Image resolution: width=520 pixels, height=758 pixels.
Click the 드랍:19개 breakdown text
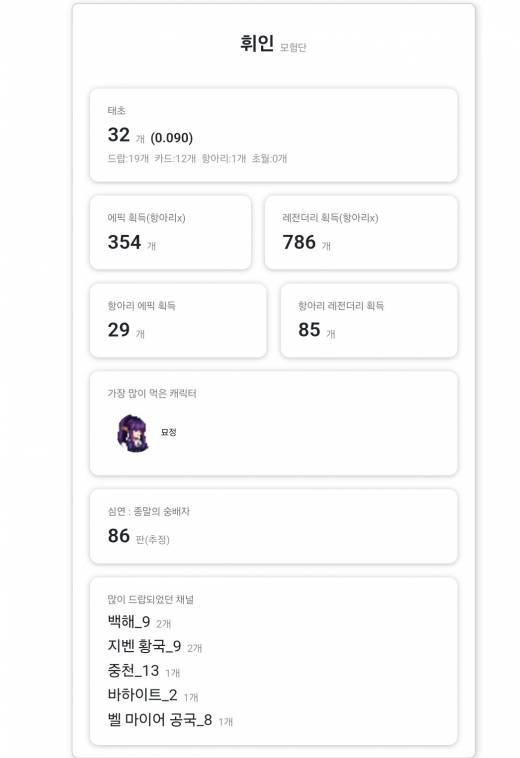(128, 159)
